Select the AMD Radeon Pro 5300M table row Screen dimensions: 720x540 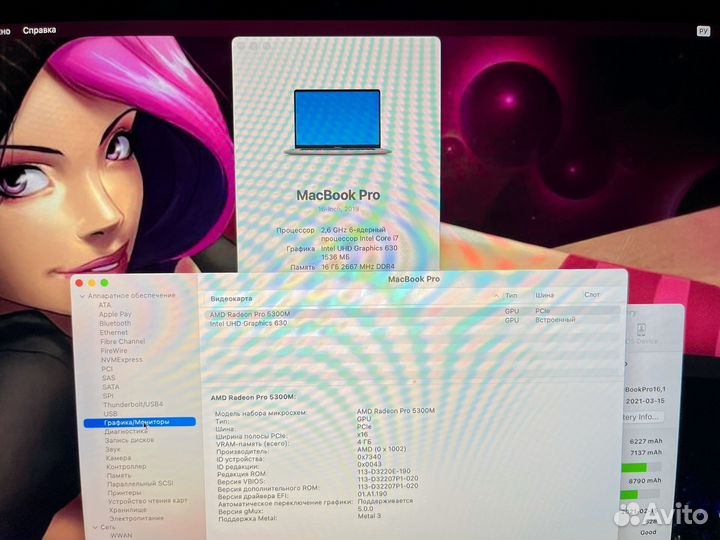point(411,313)
